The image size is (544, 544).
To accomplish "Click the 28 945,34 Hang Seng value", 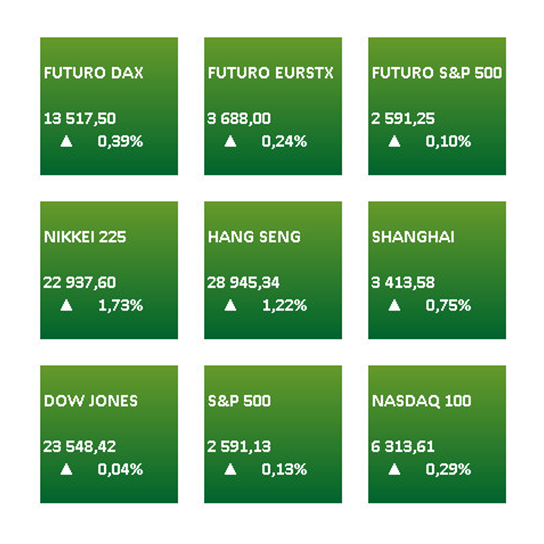I will click(243, 283).
